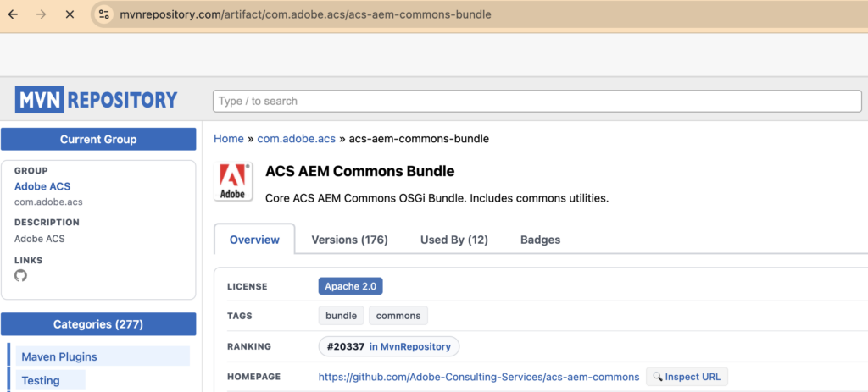Go to Home breadcrumb link
This screenshot has height=392, width=868.
(x=229, y=139)
